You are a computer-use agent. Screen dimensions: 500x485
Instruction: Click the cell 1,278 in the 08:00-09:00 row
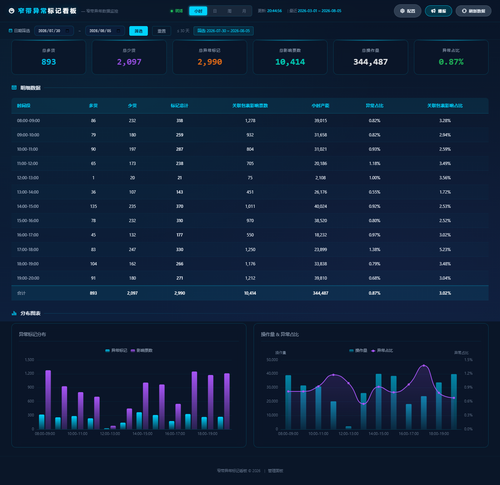[x=250, y=121]
